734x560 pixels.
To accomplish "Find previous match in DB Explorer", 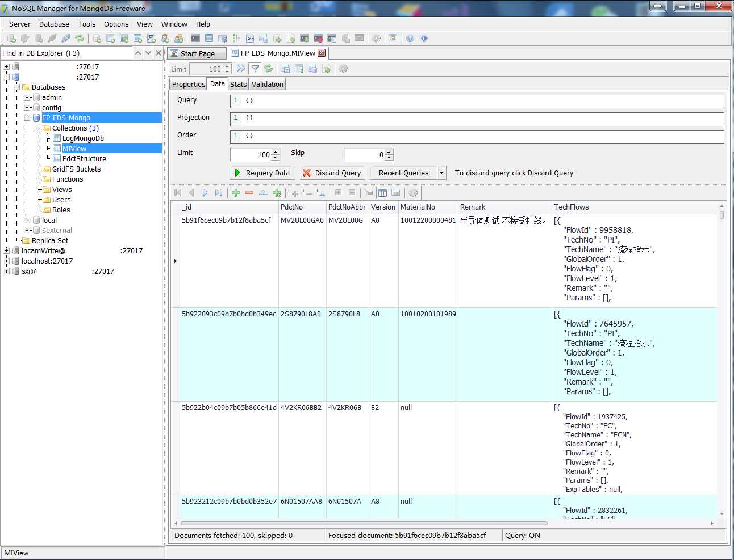I will point(138,53).
